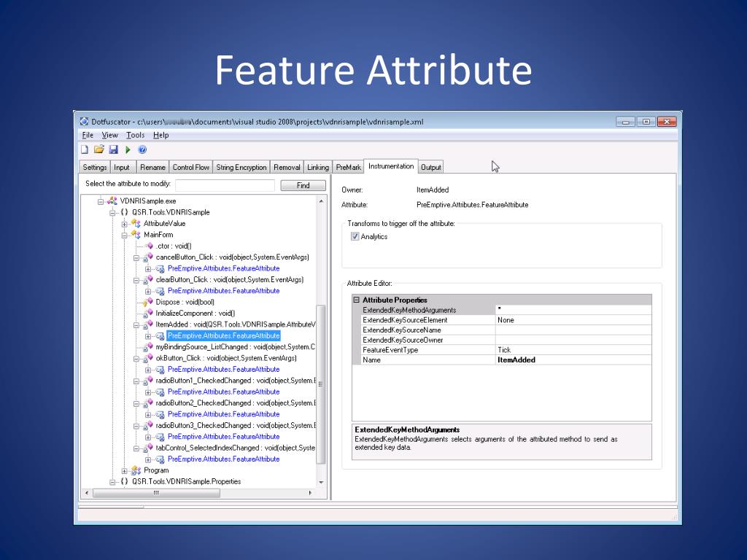The height and width of the screenshot is (560, 747).
Task: Click the braces icon beside QSR.Tools.VDNRISample
Action: coord(124,212)
